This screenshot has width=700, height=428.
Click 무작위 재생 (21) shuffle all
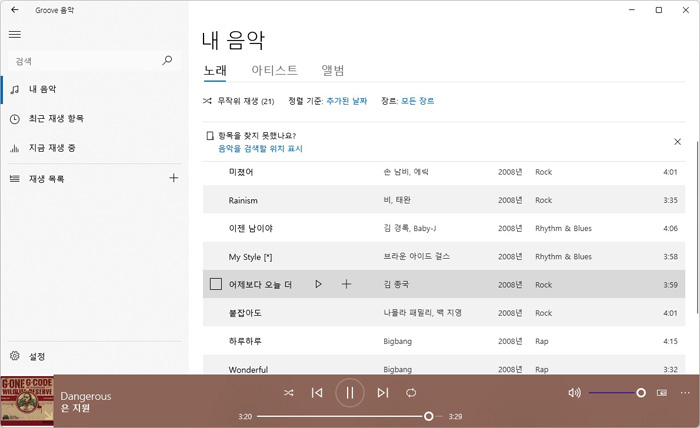click(238, 101)
